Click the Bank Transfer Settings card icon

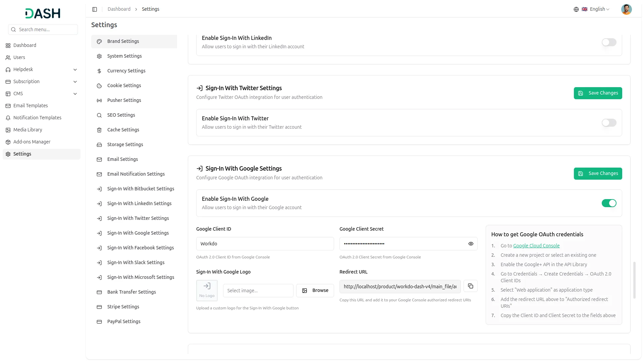(x=99, y=292)
